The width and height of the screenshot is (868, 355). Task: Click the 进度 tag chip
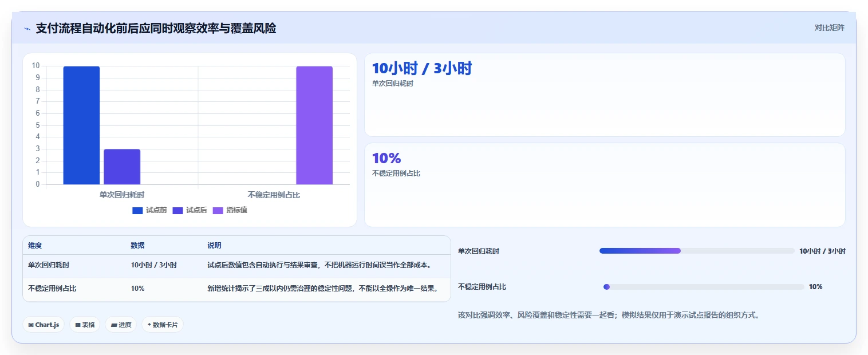pos(121,325)
